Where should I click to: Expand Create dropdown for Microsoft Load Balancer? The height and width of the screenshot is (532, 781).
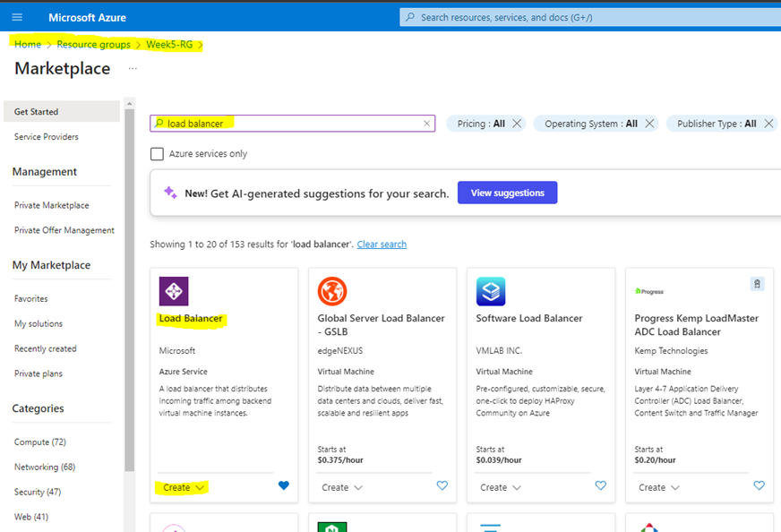click(184, 487)
